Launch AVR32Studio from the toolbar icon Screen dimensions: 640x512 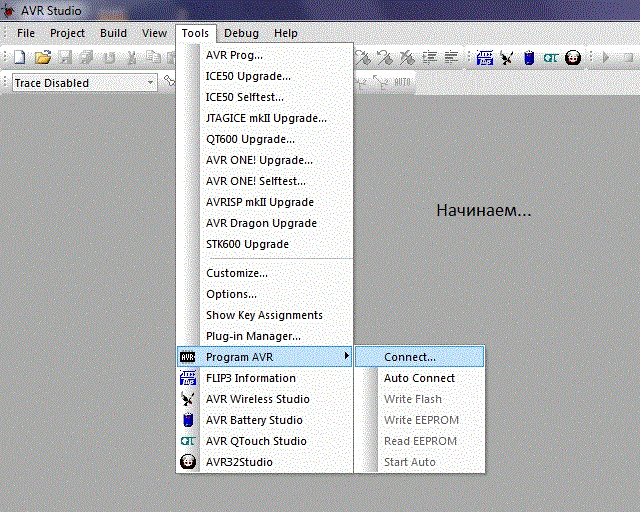pyautogui.click(x=573, y=58)
